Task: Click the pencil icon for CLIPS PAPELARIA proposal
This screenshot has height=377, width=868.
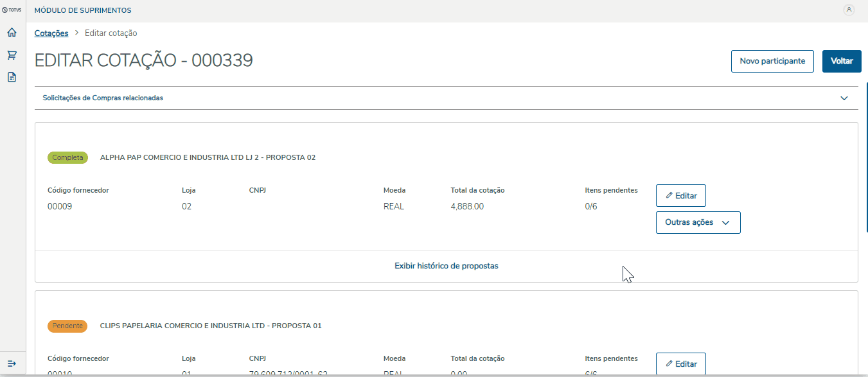Action: [669, 364]
